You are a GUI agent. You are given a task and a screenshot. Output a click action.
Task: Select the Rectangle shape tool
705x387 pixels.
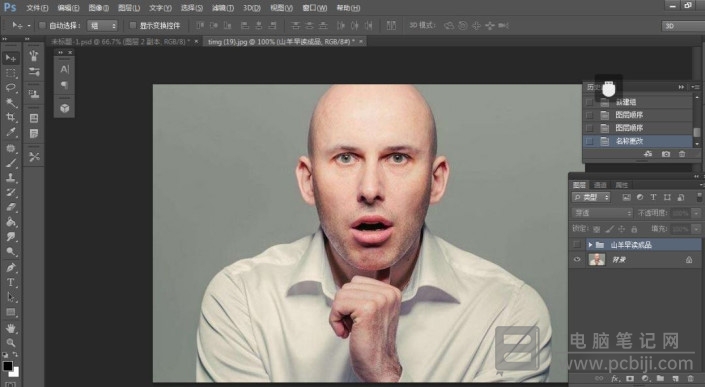[x=10, y=312]
